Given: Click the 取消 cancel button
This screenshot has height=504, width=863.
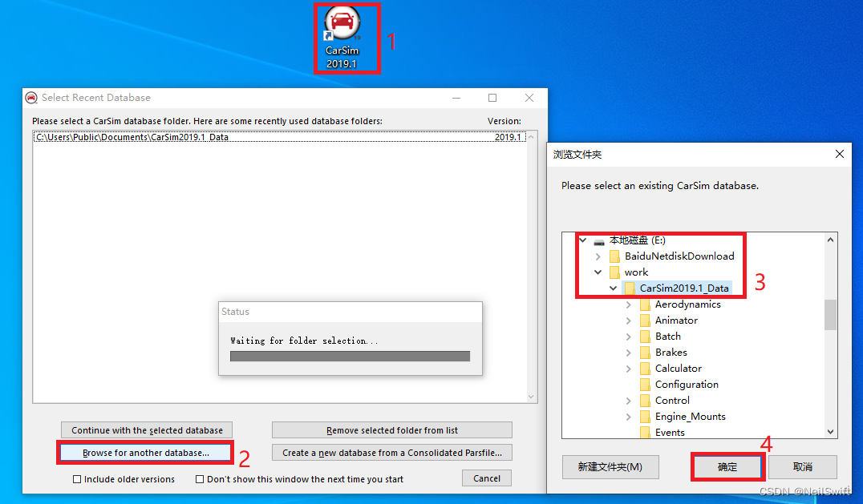Looking at the screenshot, I should [803, 466].
